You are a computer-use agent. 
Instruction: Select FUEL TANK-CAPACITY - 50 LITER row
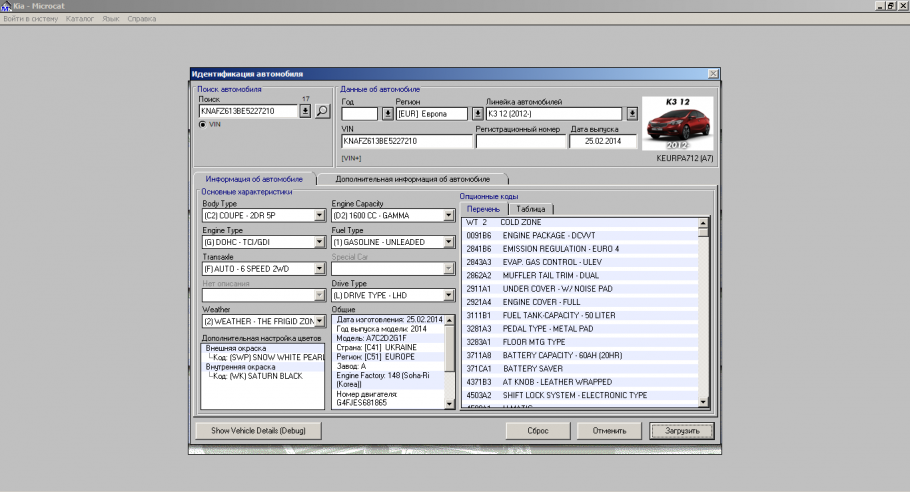pyautogui.click(x=580, y=316)
